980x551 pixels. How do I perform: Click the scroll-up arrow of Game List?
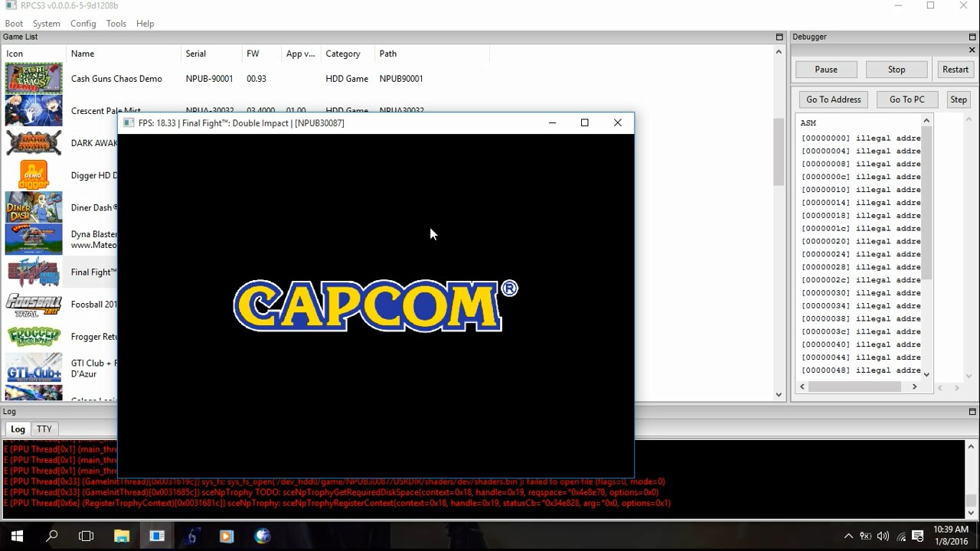pos(779,52)
